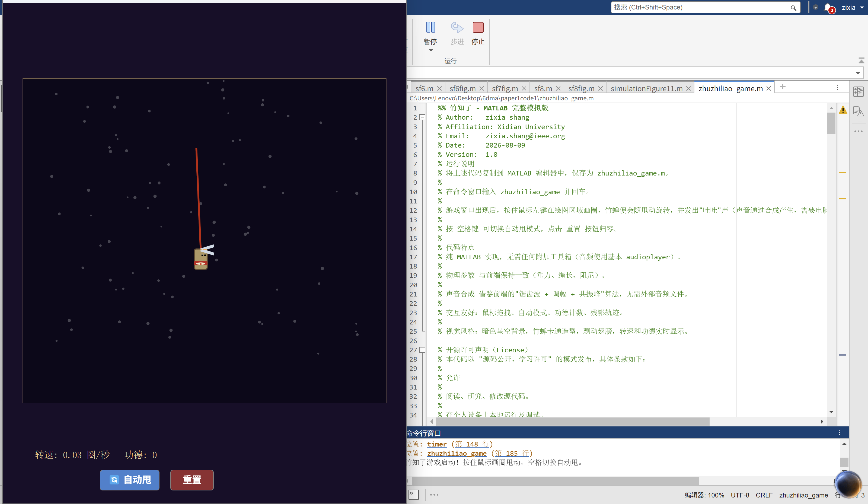Viewport: 868px width, 504px height.
Task: Switch to the sf7fig.m tab
Action: point(505,88)
